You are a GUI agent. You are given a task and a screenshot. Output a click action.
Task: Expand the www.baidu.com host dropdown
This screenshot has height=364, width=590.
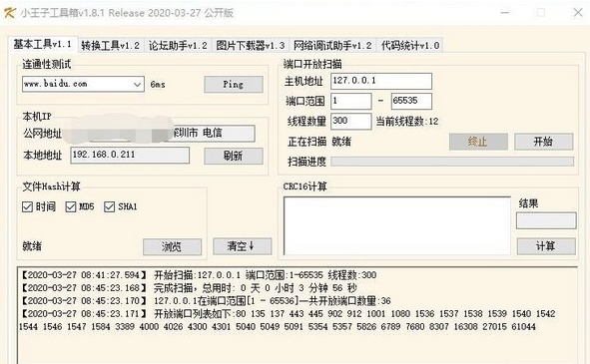coord(138,84)
